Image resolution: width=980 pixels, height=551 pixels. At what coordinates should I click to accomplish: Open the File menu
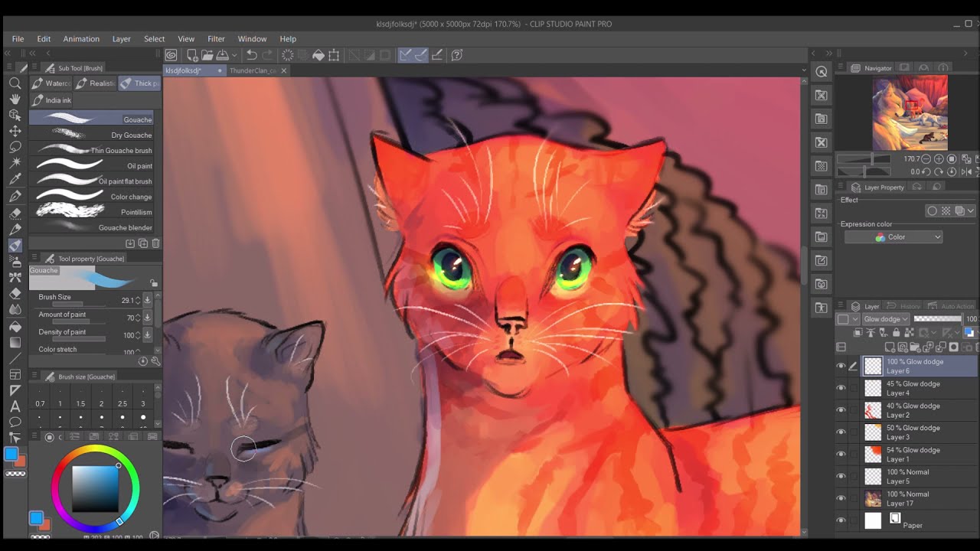pos(18,39)
